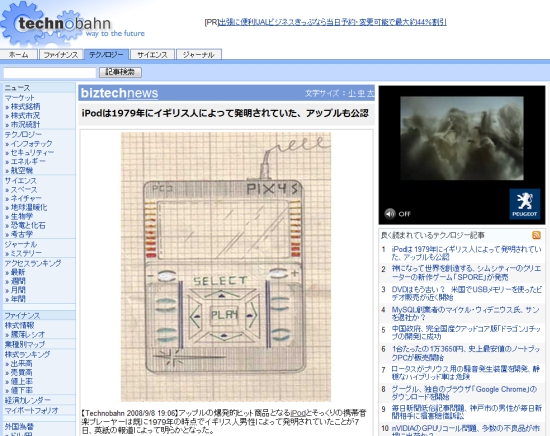Open ranked article 7 about ロータス and Prius

(465, 373)
